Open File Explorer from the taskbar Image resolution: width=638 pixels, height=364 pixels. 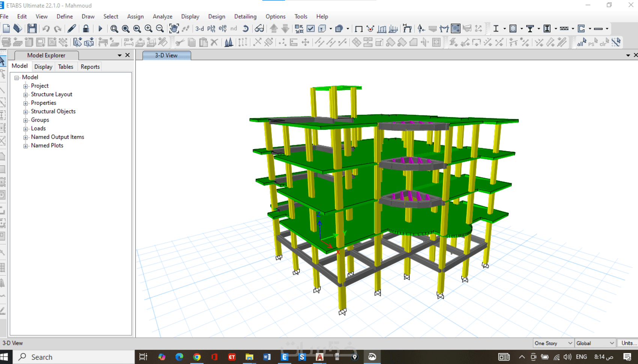click(249, 357)
